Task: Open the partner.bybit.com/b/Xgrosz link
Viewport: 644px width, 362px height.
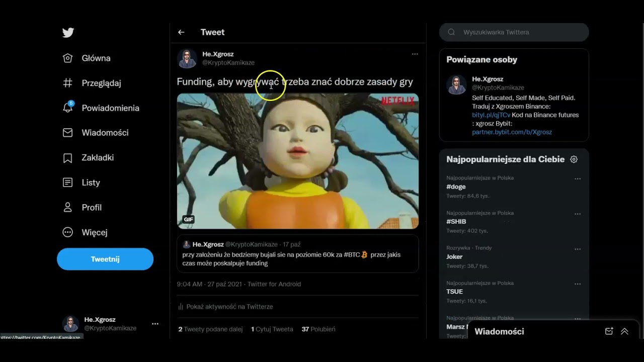Action: click(512, 132)
